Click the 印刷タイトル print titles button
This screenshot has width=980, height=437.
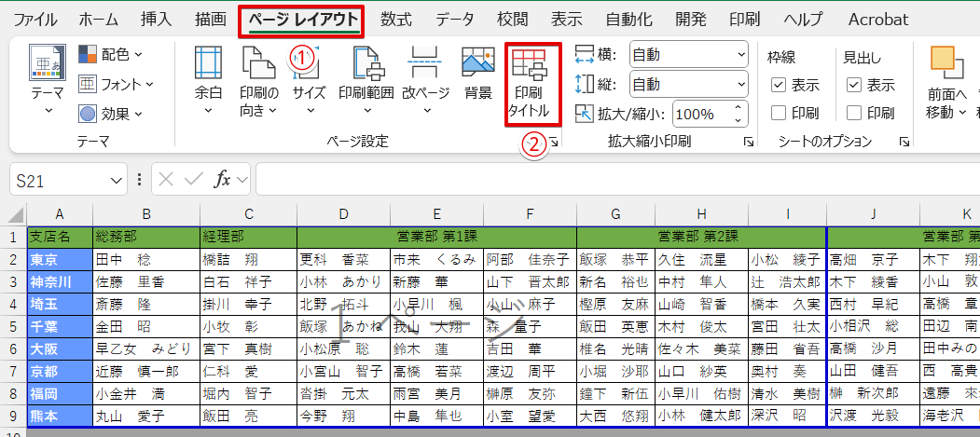[533, 83]
